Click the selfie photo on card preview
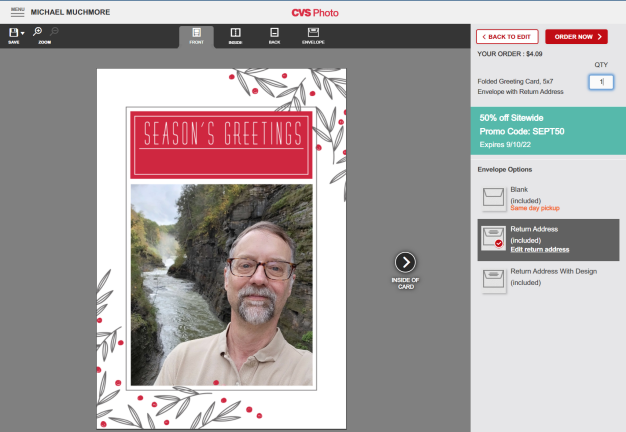 222,285
